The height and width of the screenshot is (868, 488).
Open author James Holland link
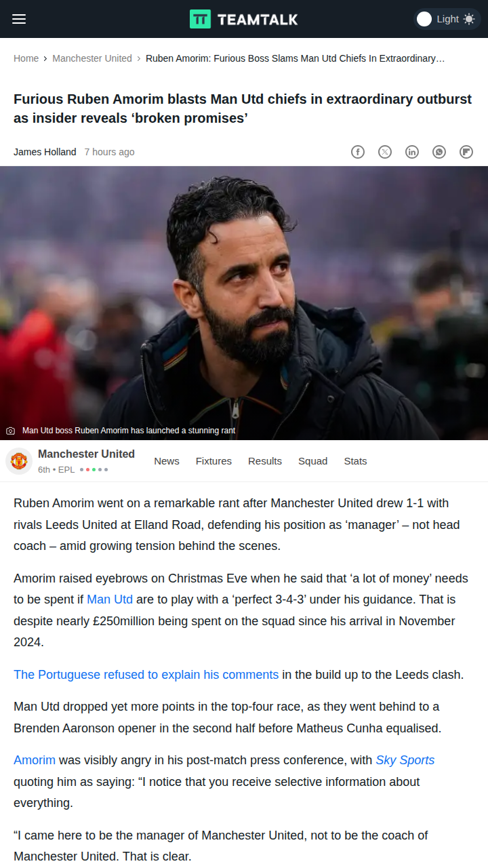pyautogui.click(x=45, y=152)
